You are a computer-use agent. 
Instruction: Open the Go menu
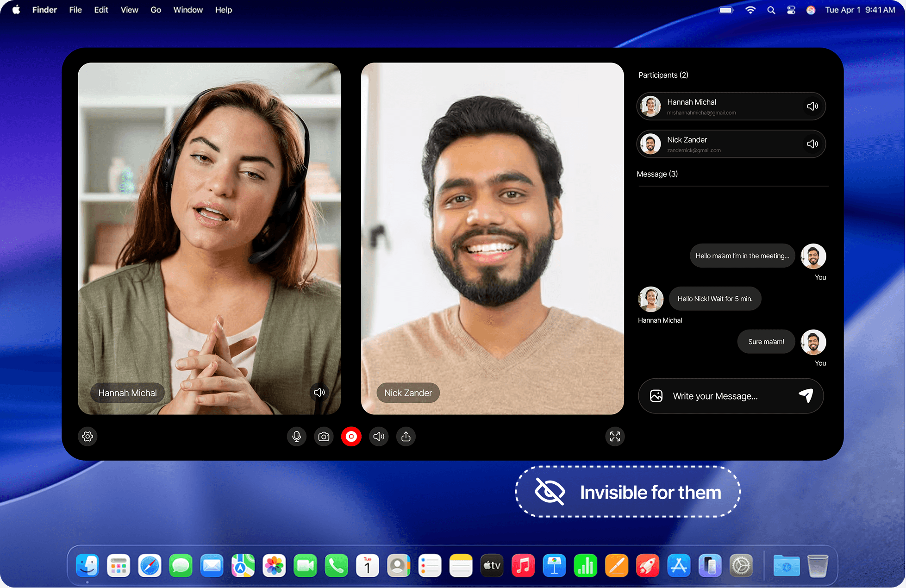[x=156, y=10]
